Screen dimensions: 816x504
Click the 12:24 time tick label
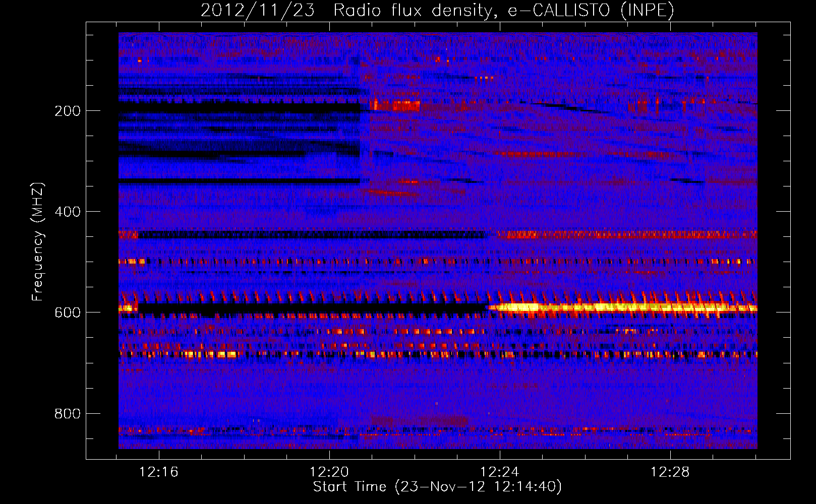click(x=500, y=472)
